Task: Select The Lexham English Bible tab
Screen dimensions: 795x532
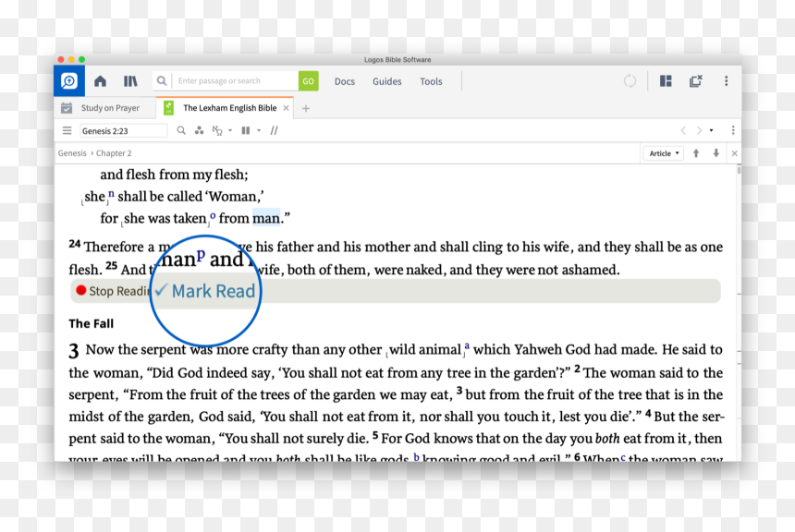Action: (x=229, y=108)
